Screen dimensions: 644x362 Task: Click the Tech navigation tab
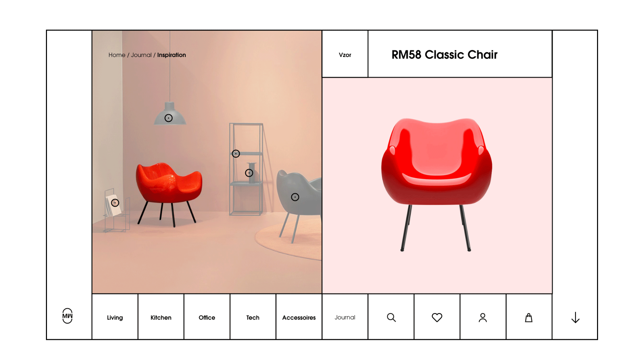point(253,317)
